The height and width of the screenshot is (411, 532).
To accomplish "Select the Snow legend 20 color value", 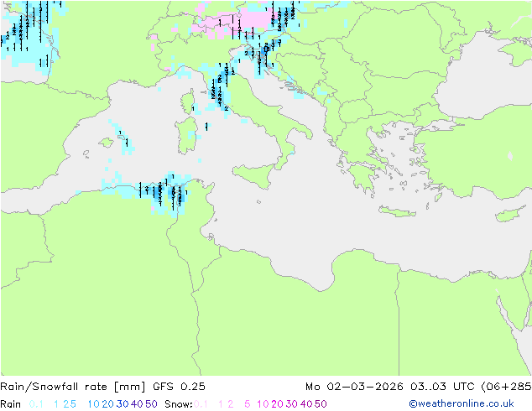I will [277, 404].
